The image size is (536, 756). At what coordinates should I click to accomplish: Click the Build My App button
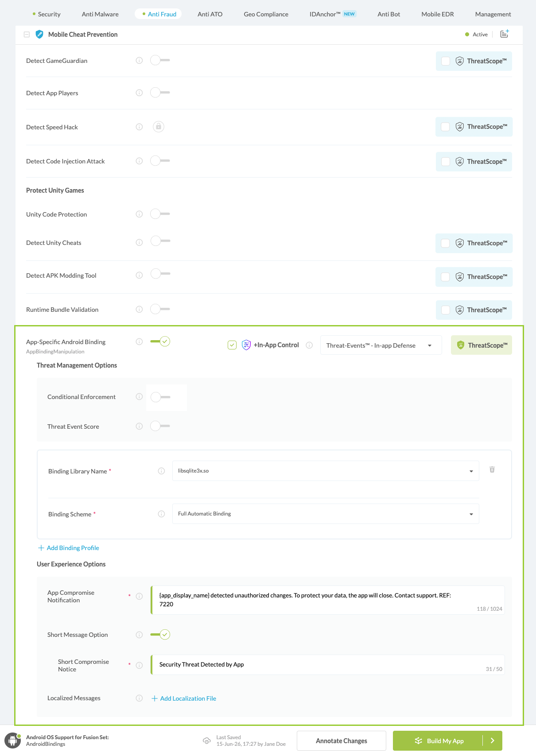(438, 740)
